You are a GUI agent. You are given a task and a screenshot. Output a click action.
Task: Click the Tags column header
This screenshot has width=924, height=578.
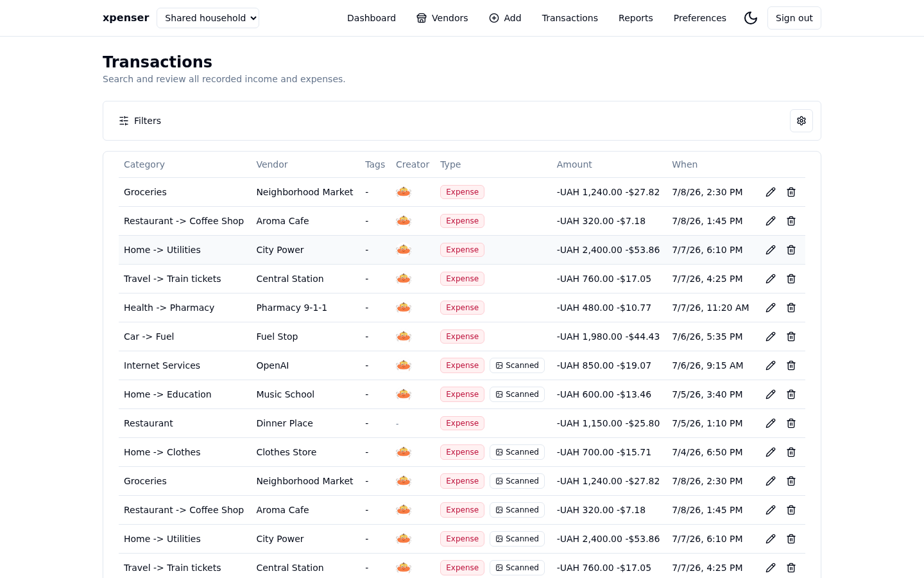pos(375,164)
